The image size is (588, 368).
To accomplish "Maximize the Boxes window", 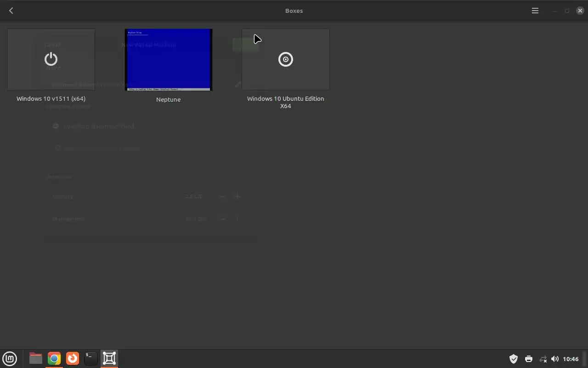I will (567, 11).
